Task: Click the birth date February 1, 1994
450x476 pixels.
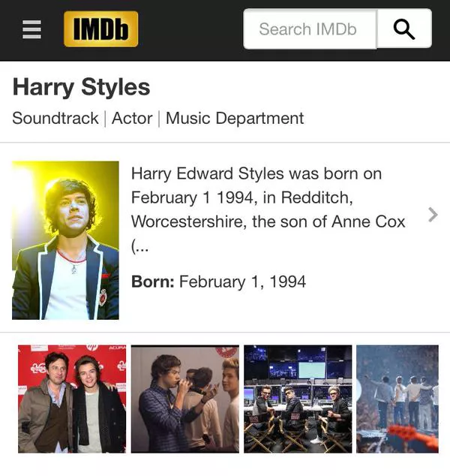Action: tap(242, 282)
